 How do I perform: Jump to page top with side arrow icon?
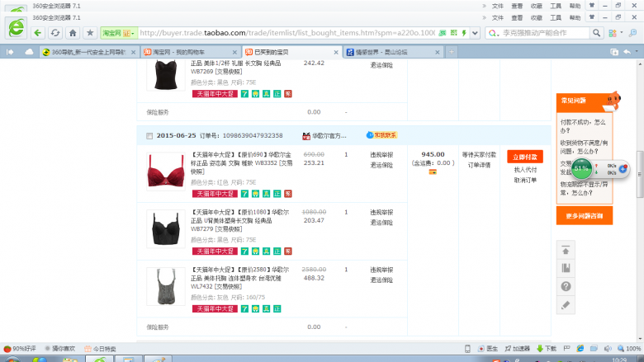coord(566,251)
